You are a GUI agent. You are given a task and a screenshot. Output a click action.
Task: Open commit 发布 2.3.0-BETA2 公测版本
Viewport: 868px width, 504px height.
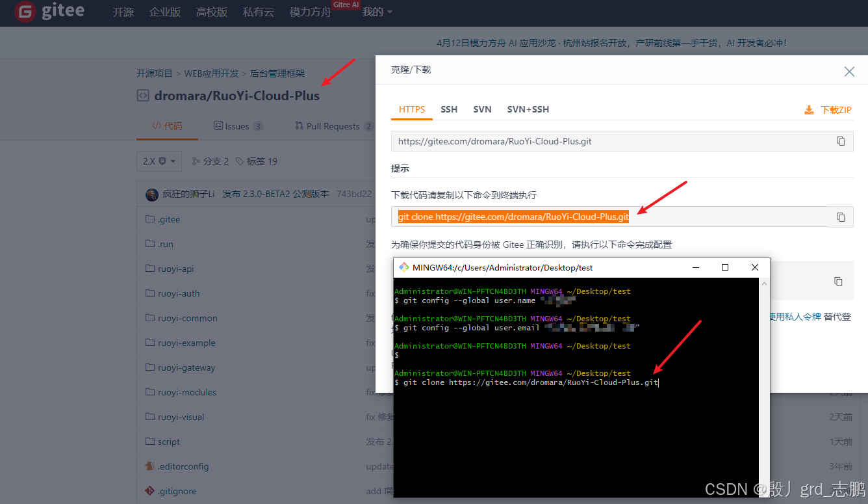point(275,194)
